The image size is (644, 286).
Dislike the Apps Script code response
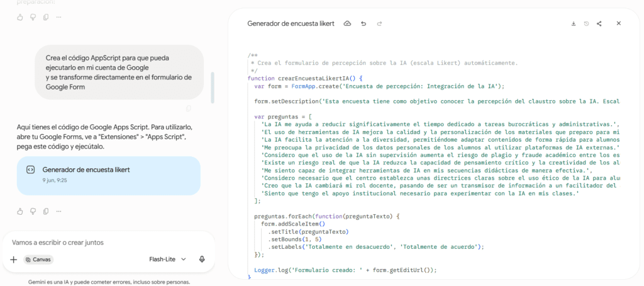click(33, 211)
